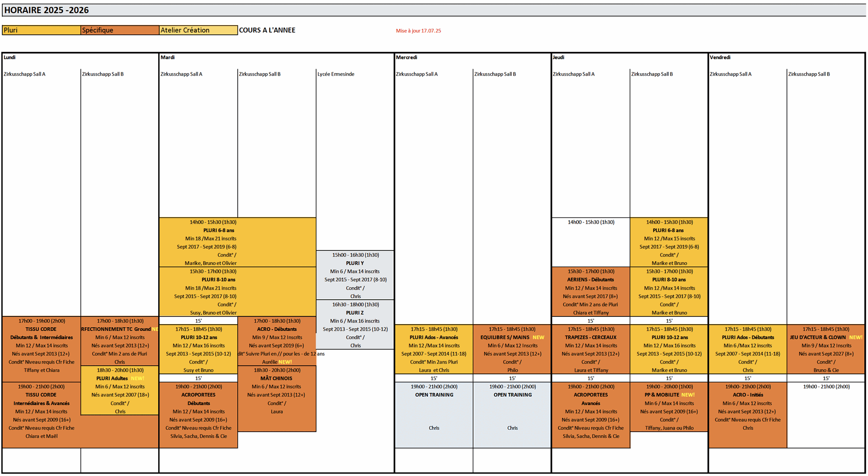
Task: Click Débutants & Intermédiaires level text
Action: (x=42, y=338)
